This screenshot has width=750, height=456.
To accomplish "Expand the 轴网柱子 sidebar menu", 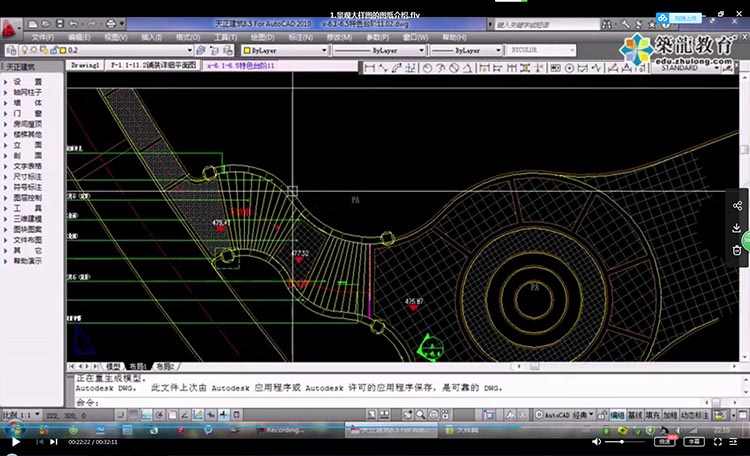I will (27, 91).
